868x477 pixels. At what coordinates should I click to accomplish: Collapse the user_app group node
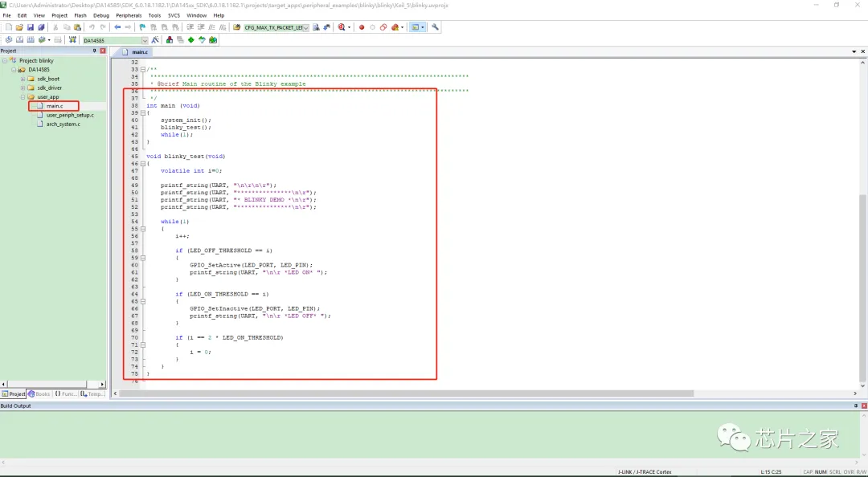tap(23, 97)
